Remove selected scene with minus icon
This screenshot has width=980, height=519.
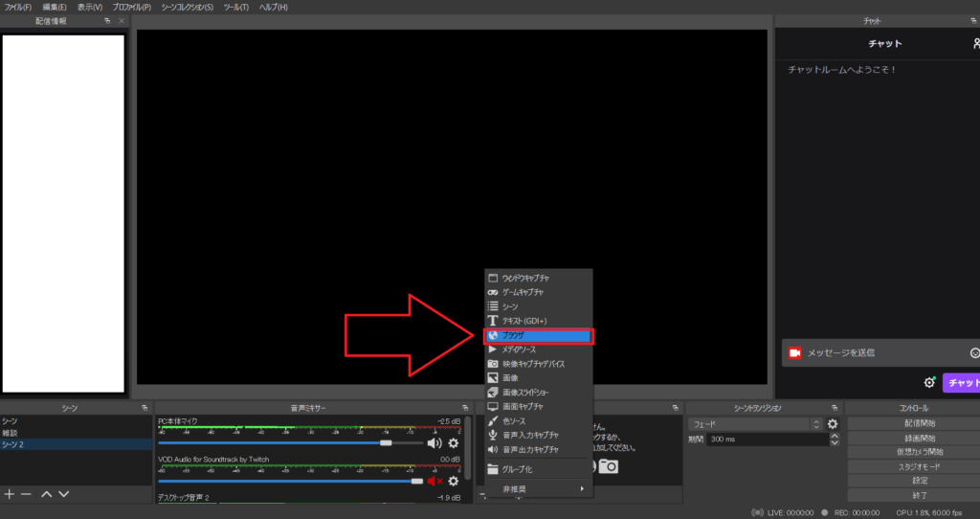coord(26,494)
